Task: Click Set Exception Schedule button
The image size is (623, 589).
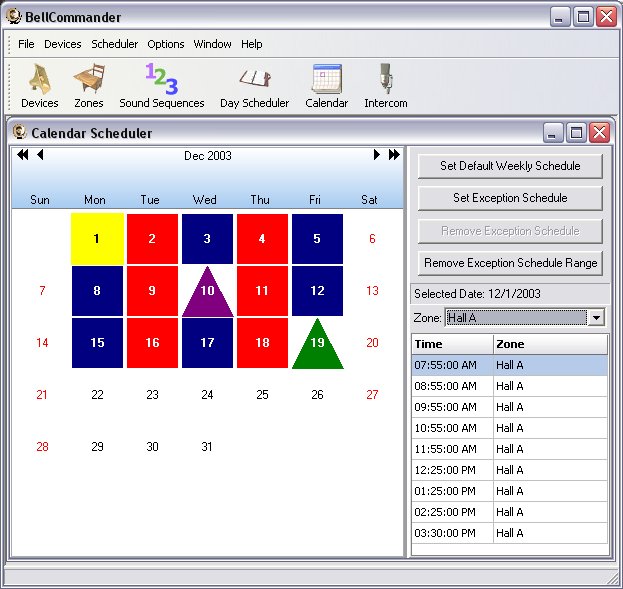Action: tap(510, 198)
